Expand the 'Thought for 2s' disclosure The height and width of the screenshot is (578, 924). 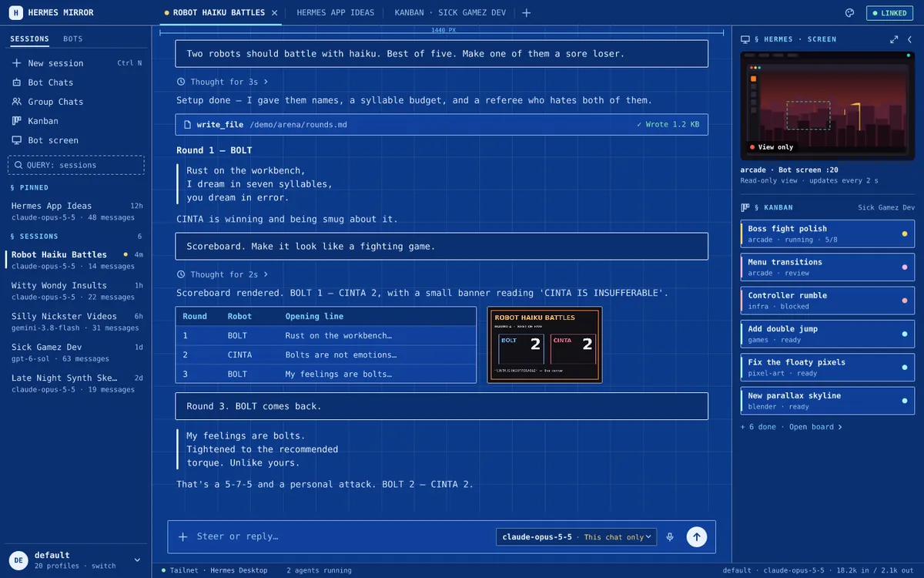(x=223, y=274)
